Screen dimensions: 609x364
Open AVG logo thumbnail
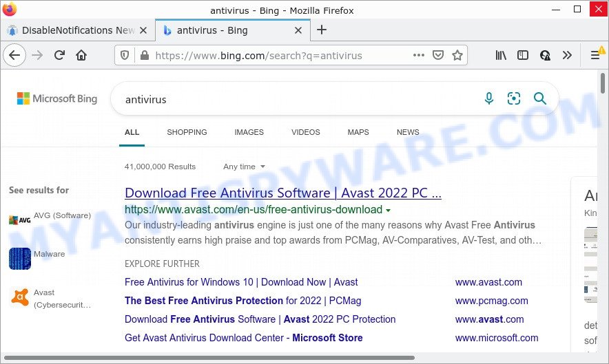[x=20, y=220]
